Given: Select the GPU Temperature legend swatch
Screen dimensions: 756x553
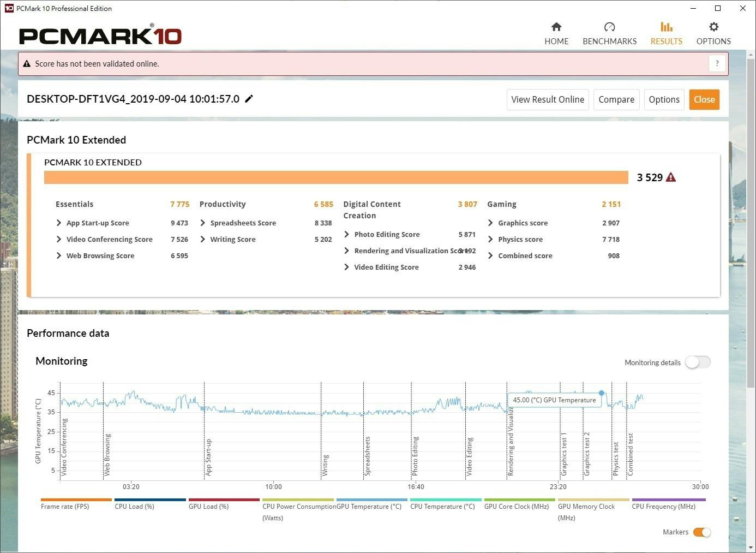Looking at the screenshot, I should 371,500.
